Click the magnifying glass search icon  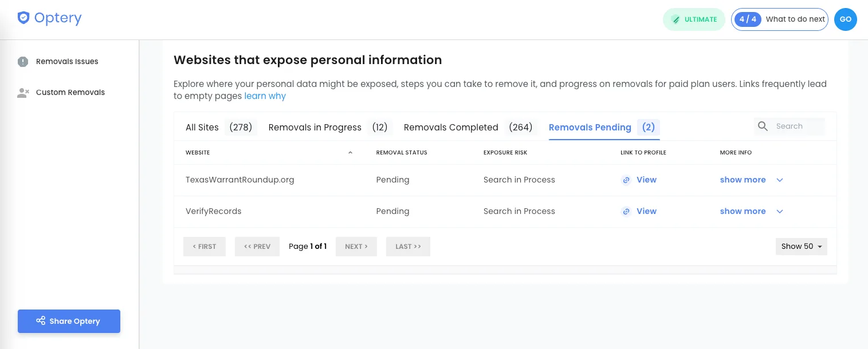point(763,126)
